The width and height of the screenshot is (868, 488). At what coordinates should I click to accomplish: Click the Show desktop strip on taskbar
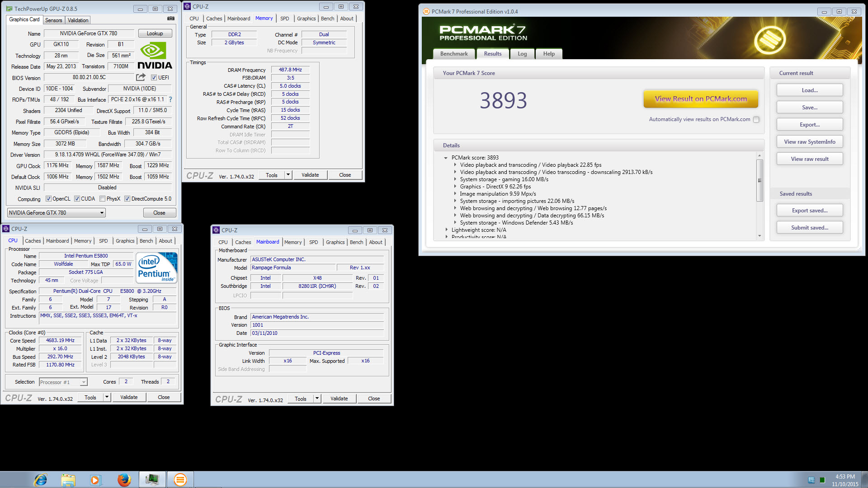[x=865, y=479]
